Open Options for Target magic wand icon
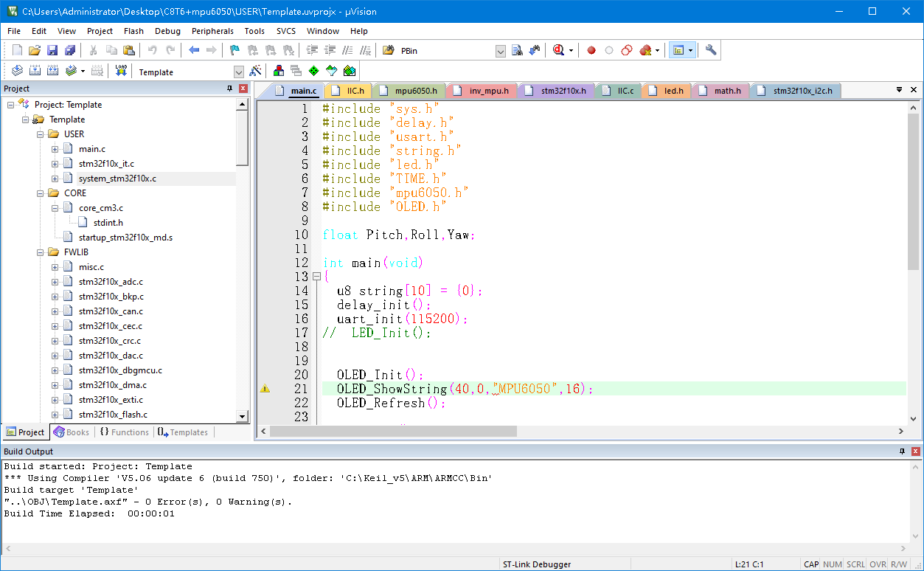Screen dimensions: 924x571 coord(255,71)
